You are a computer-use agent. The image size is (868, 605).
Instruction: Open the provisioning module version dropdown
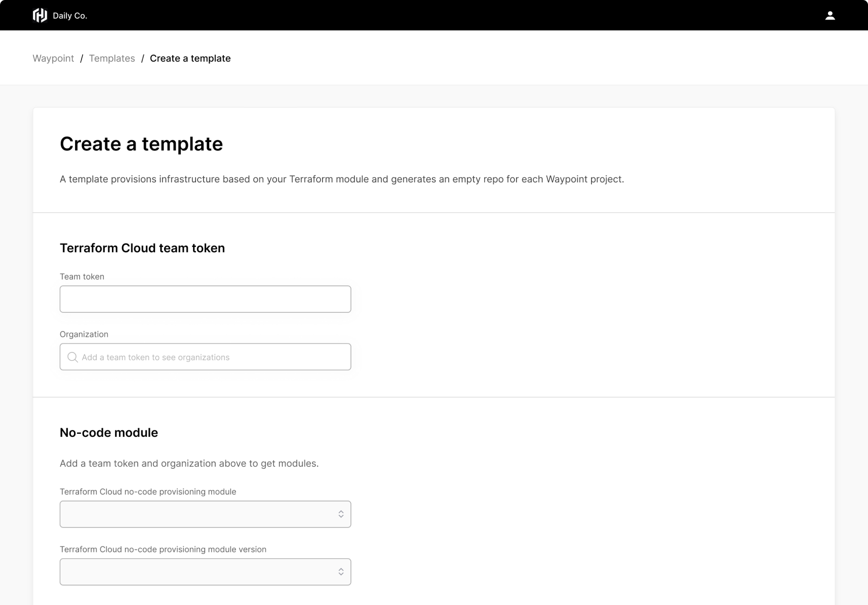[205, 572]
